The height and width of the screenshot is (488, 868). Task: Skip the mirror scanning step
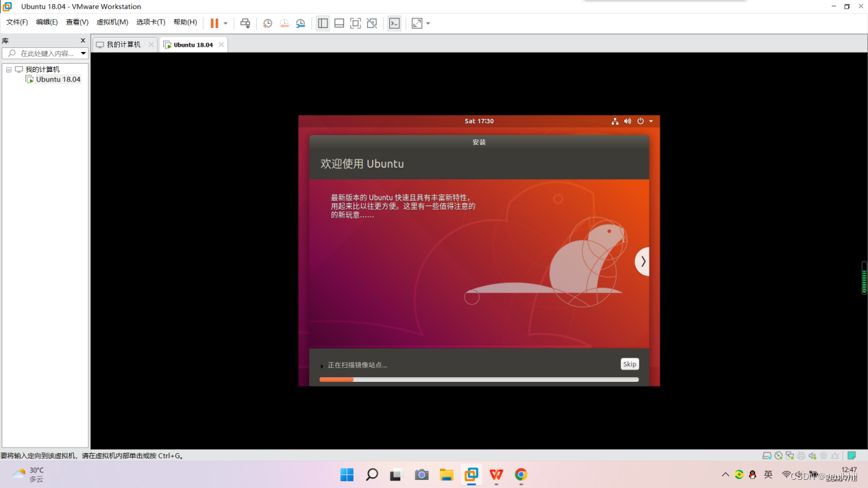point(630,364)
